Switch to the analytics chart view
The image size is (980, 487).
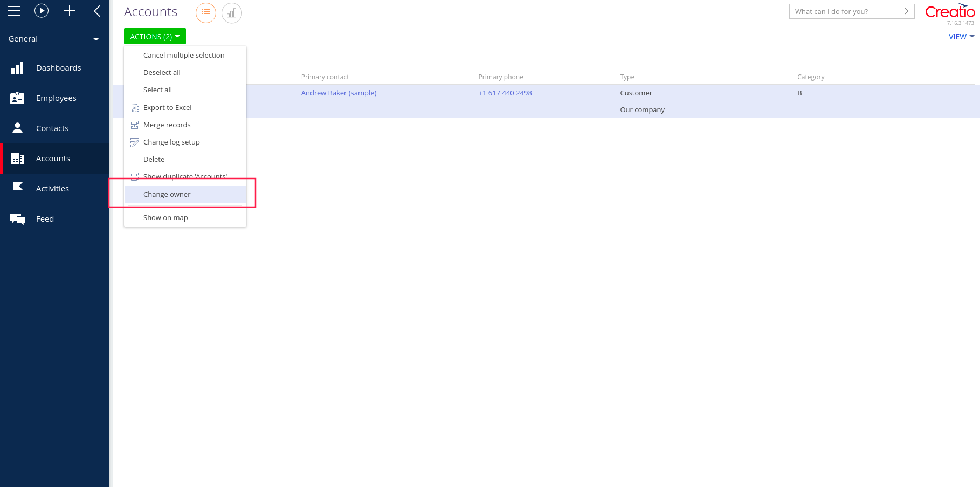point(232,13)
